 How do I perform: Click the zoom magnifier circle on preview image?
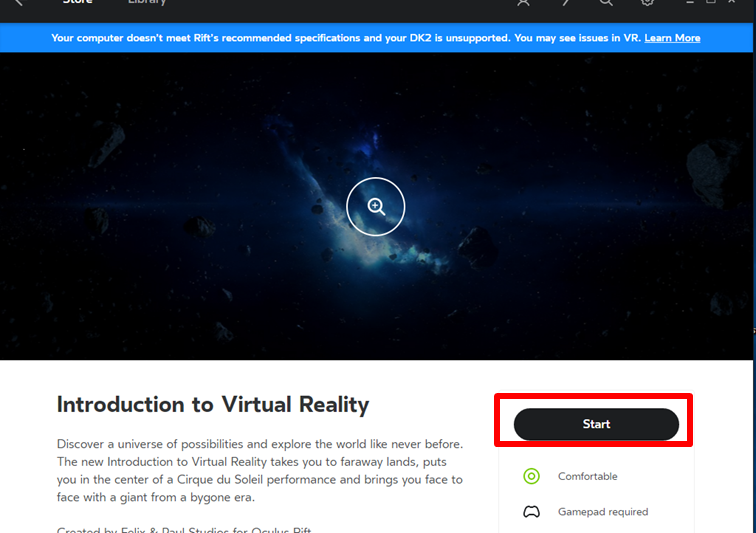point(376,207)
